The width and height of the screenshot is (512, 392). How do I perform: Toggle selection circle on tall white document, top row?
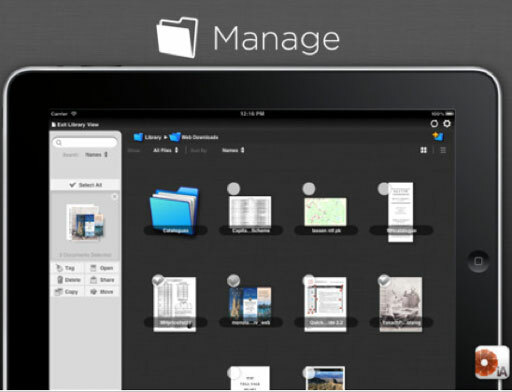click(x=384, y=189)
